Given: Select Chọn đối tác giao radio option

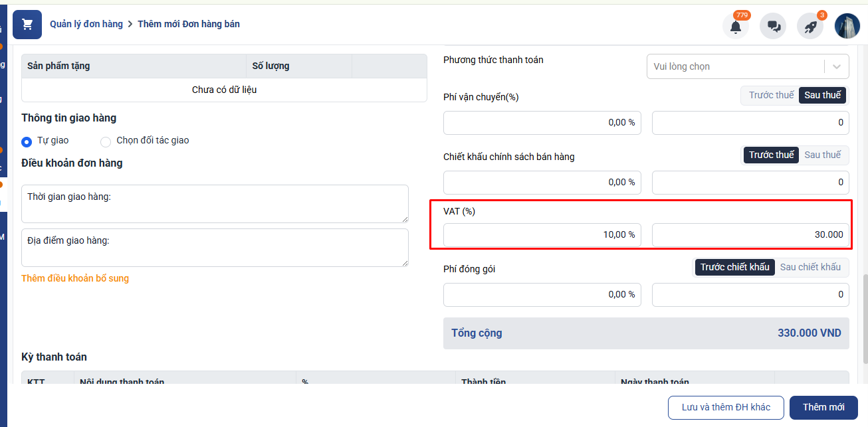Looking at the screenshot, I should click(x=106, y=141).
